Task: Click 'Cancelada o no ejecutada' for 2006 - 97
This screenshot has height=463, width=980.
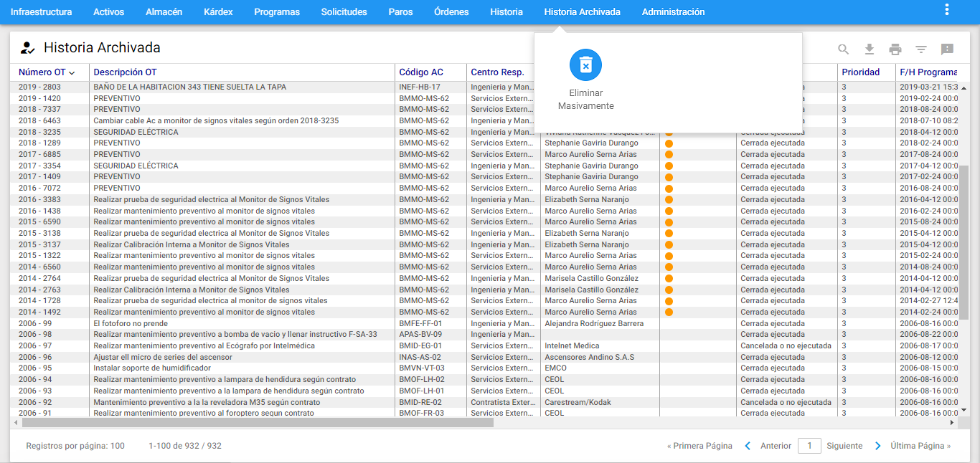Action: (786, 345)
